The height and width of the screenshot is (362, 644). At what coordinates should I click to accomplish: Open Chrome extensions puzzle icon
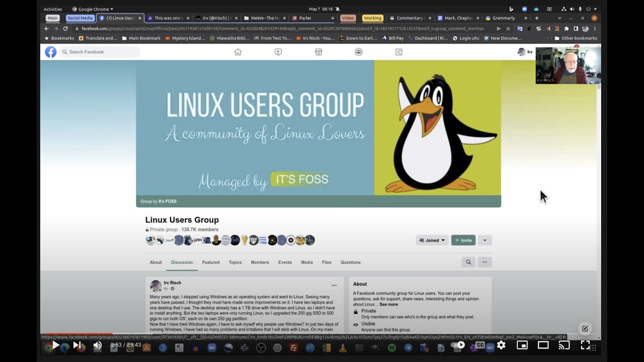(x=566, y=29)
